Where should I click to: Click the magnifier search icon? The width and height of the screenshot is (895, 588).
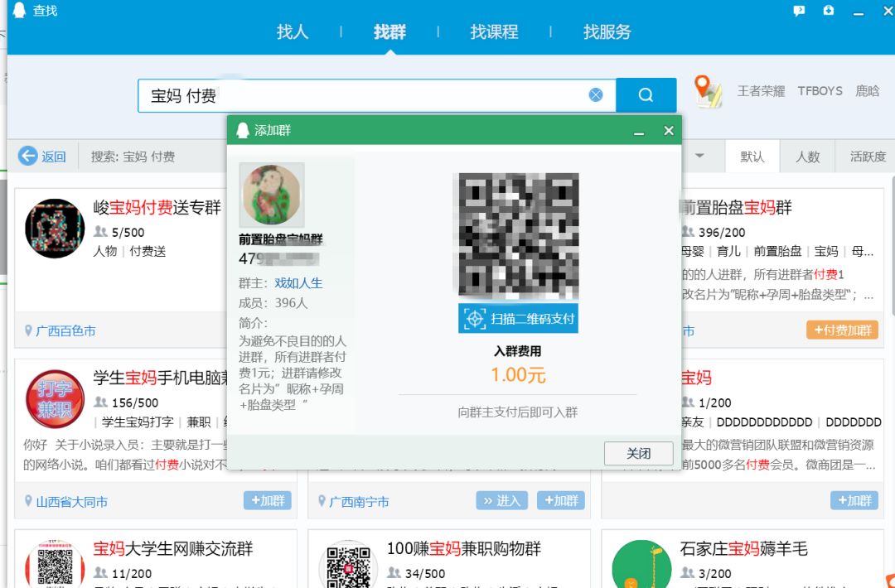[646, 94]
